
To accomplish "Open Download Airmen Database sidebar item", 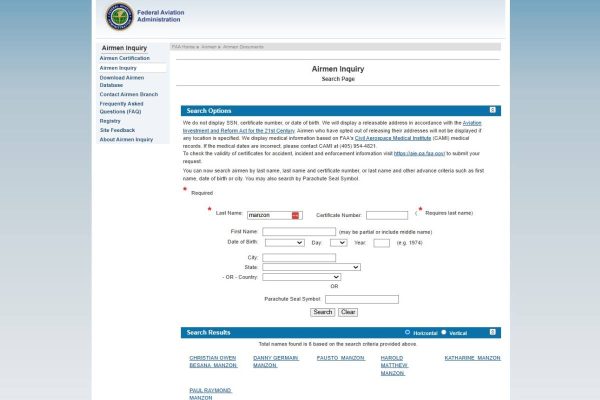I will coord(122,81).
